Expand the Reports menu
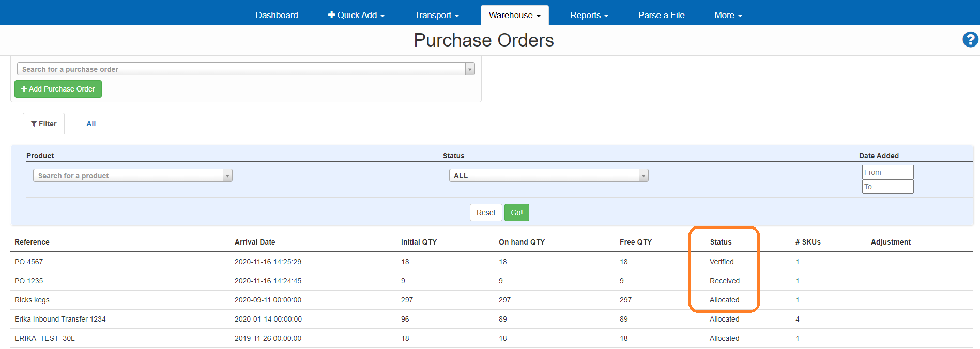The width and height of the screenshot is (980, 349). point(589,16)
